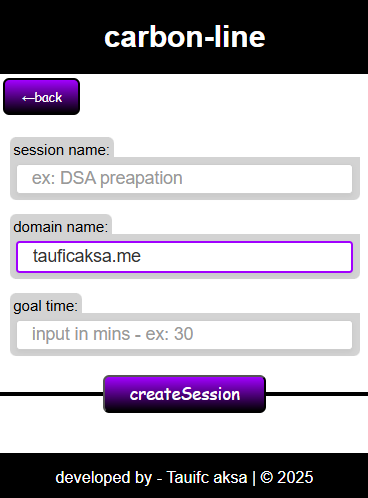Click the 'domain name:' label
Viewport: 368px width, 498px height.
click(x=61, y=227)
